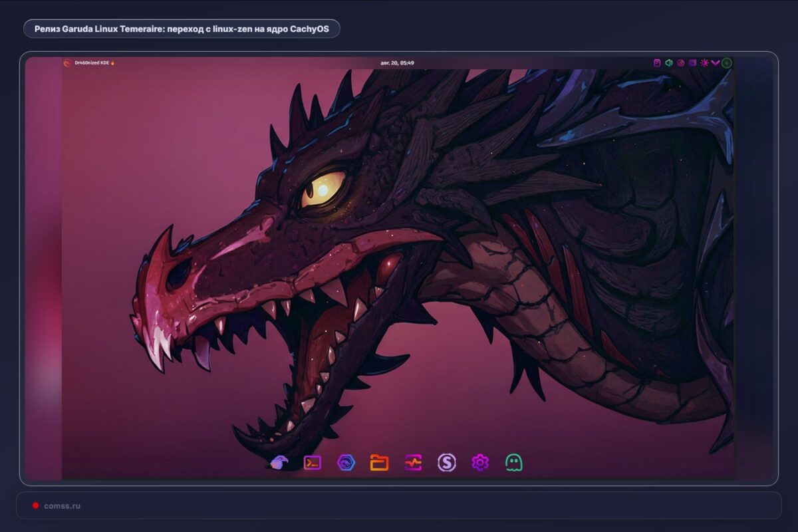The image size is (798, 532).
Task: Open system settings gear in dock
Action: [480, 462]
